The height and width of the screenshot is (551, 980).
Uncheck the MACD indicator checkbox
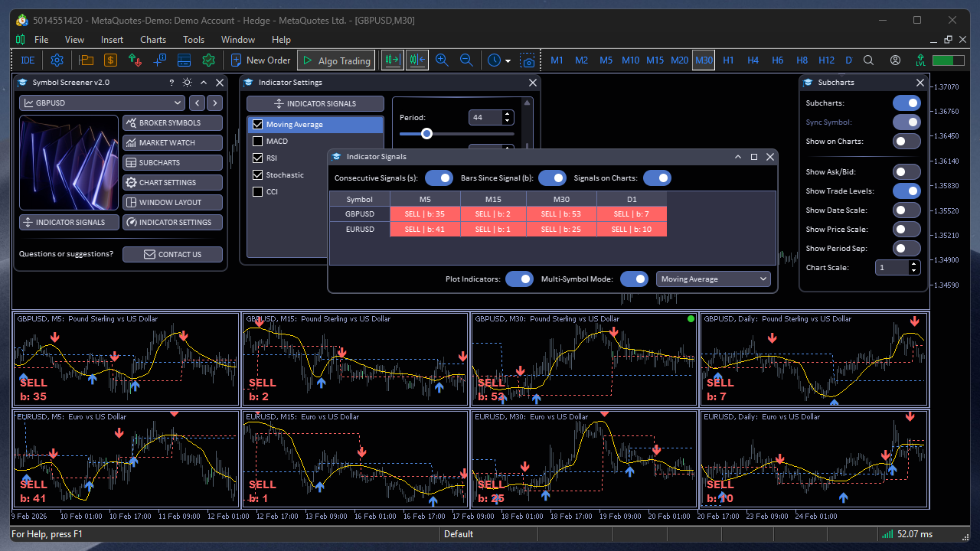point(257,141)
